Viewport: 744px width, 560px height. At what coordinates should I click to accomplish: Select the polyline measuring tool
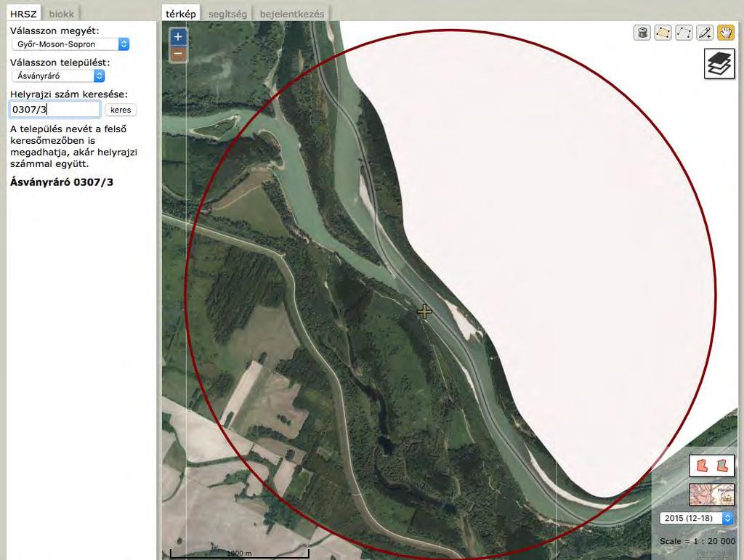click(x=684, y=33)
